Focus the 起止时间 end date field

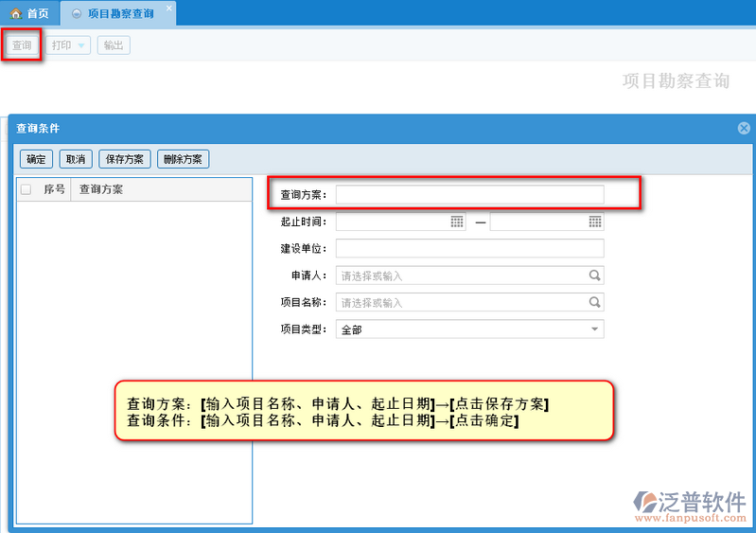point(547,222)
